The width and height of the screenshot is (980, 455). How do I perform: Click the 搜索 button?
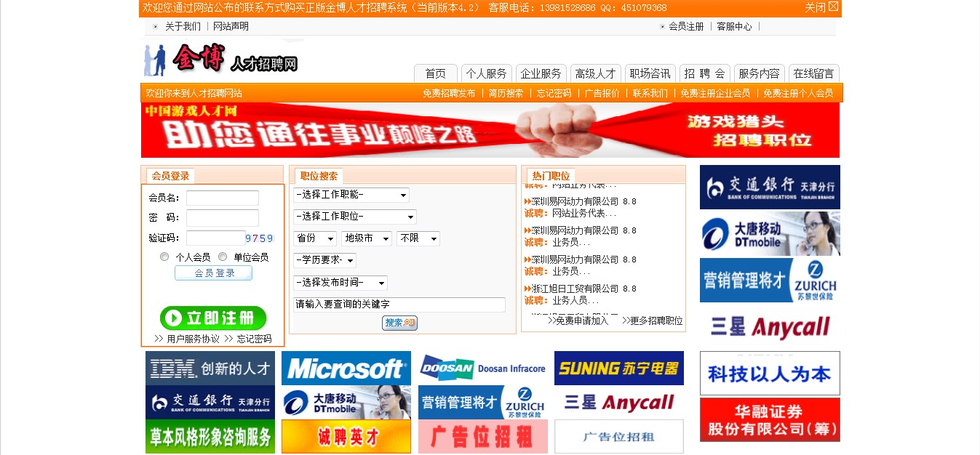click(399, 323)
